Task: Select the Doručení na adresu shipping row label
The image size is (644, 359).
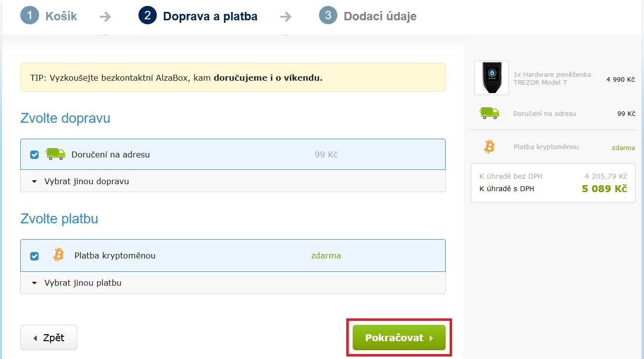Action: click(x=110, y=154)
